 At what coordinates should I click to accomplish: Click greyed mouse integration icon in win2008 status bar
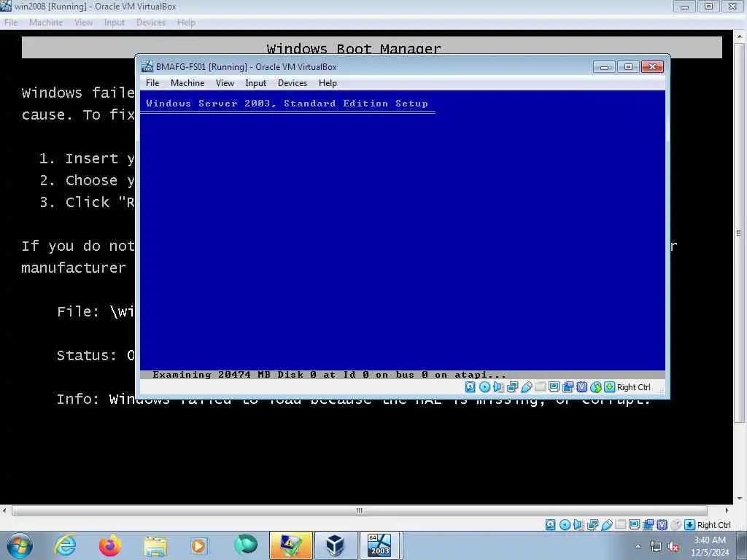pyautogui.click(x=676, y=525)
